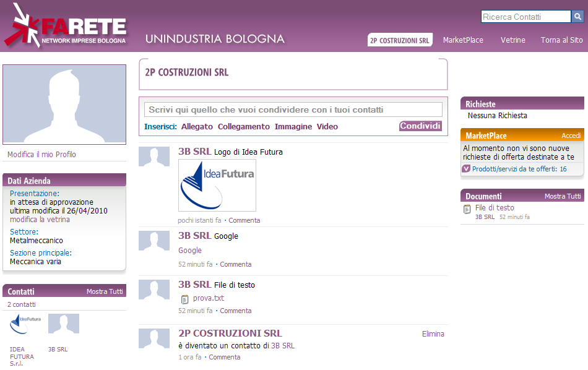Click the Meccanica varia value
Viewport: 588px width, 370px height.
pos(35,262)
